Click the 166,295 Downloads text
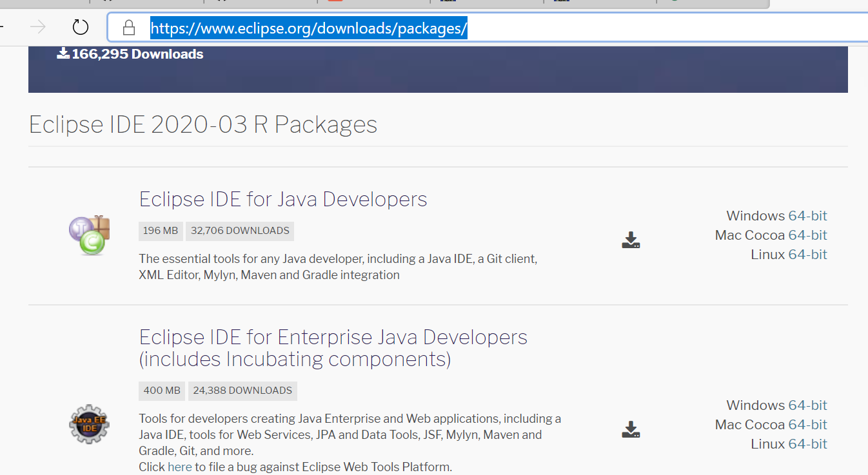Image resolution: width=868 pixels, height=475 pixels. tap(137, 54)
